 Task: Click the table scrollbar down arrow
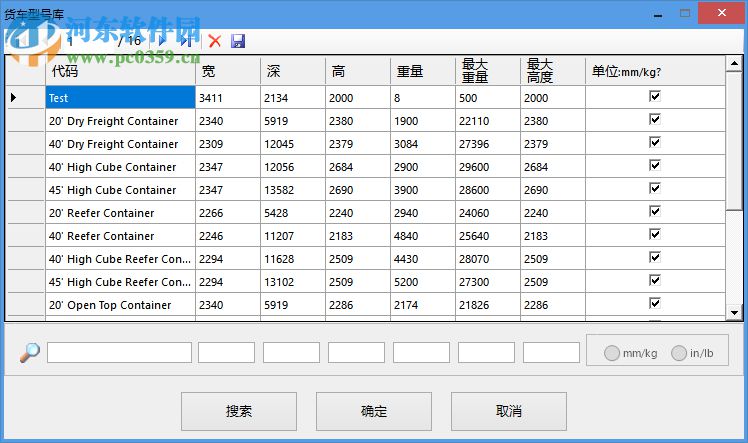[x=734, y=313]
